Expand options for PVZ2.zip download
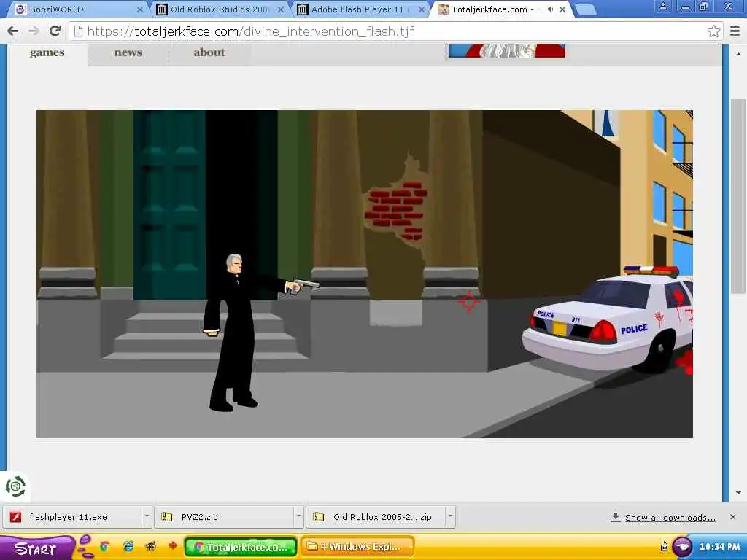 click(x=298, y=517)
